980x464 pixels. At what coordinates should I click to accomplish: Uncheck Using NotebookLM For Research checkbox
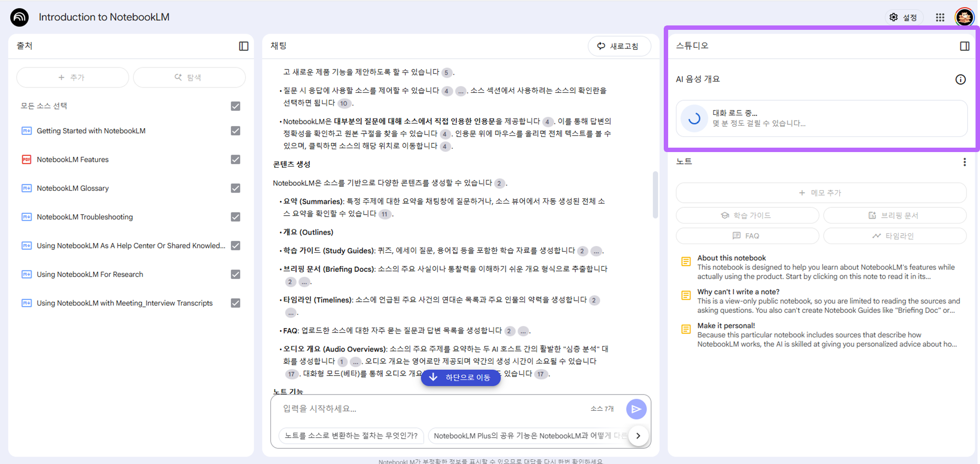pos(236,274)
